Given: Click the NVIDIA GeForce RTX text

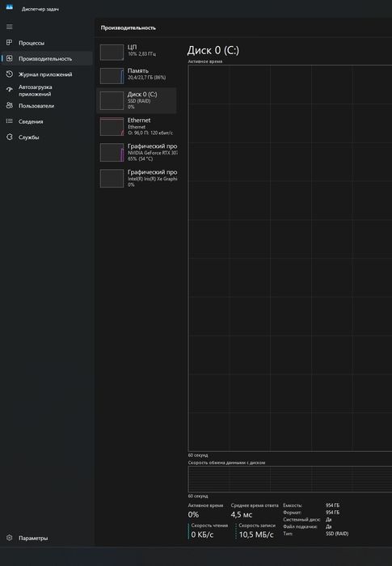Looking at the screenshot, I should click(x=152, y=153).
